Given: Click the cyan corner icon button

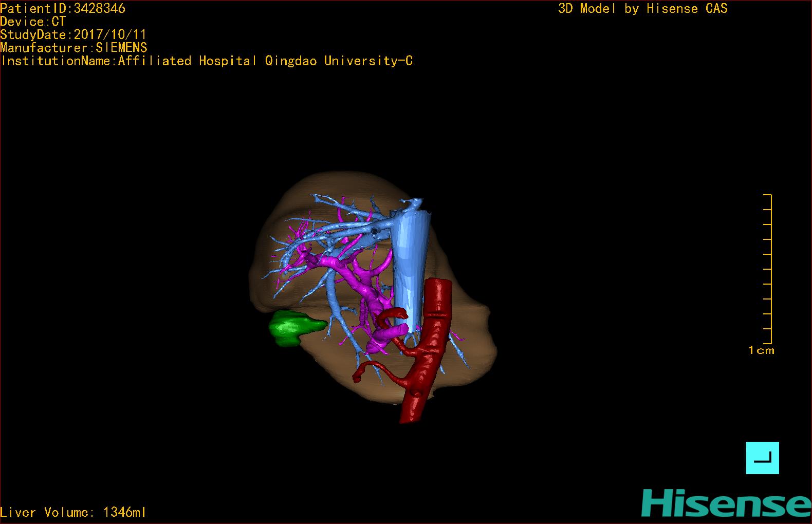Looking at the screenshot, I should (x=762, y=458).
